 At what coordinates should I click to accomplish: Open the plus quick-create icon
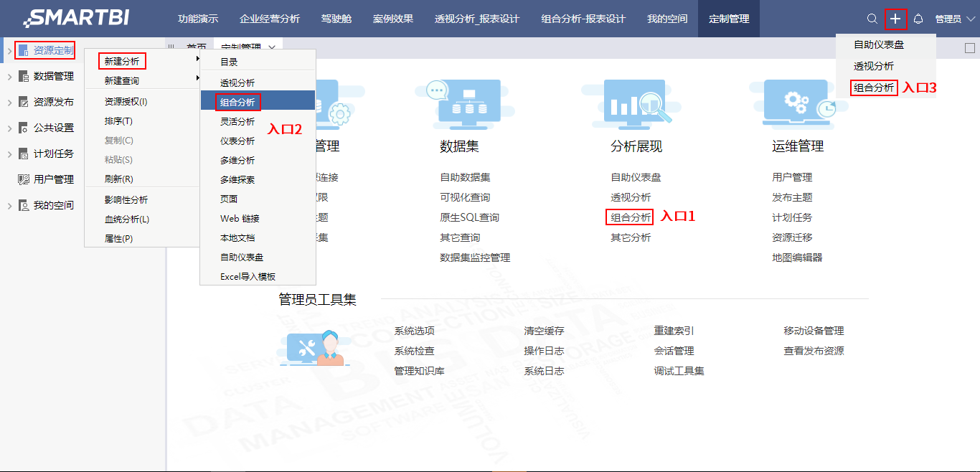tap(895, 19)
